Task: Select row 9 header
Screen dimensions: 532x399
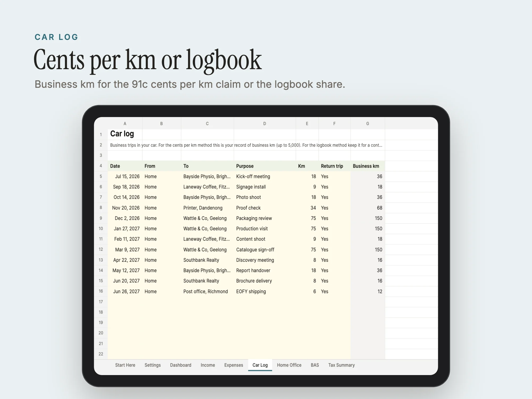Action: click(101, 218)
